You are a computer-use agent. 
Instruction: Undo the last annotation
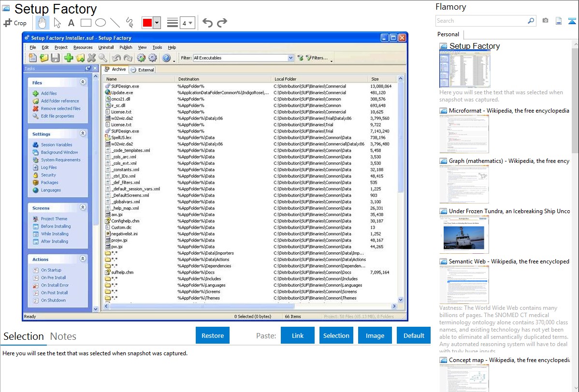tap(207, 23)
